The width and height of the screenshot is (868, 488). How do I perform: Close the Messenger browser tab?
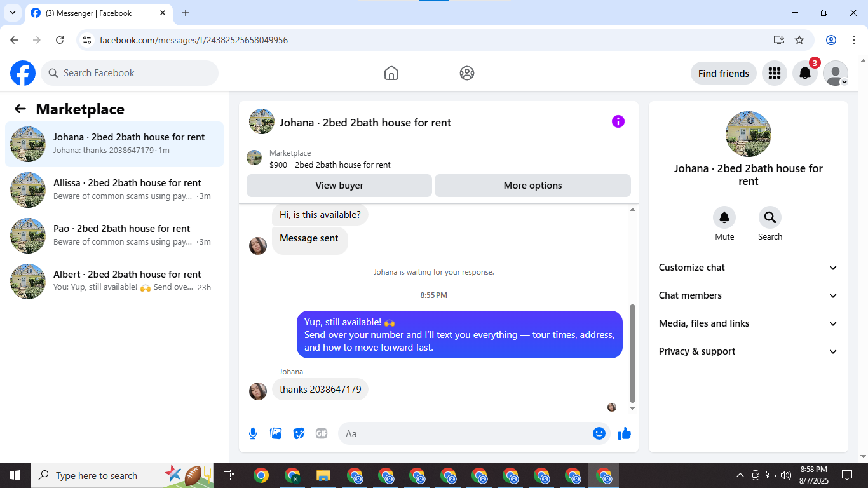click(163, 13)
